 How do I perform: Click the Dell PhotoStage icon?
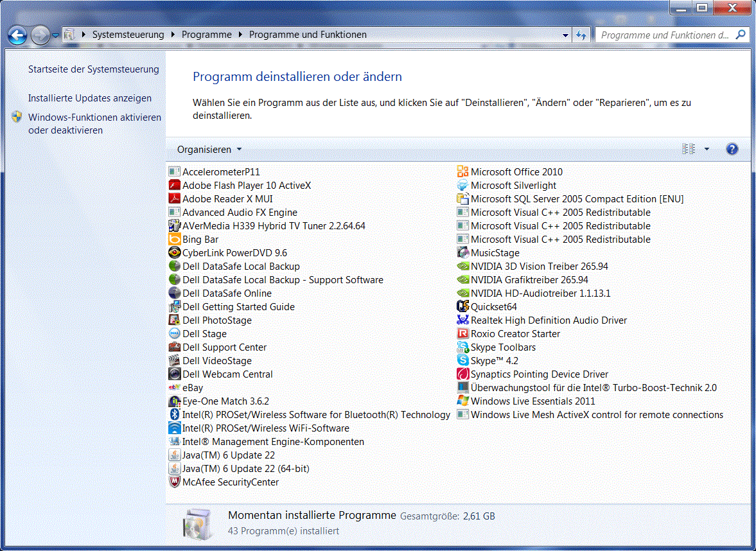pos(174,320)
